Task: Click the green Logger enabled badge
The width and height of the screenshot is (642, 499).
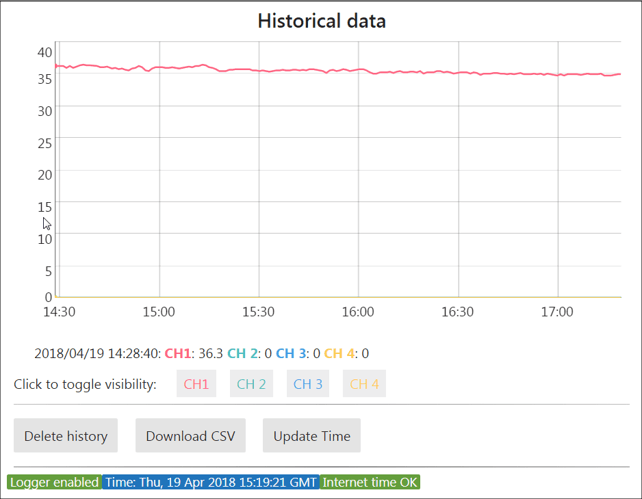Action: click(x=54, y=482)
